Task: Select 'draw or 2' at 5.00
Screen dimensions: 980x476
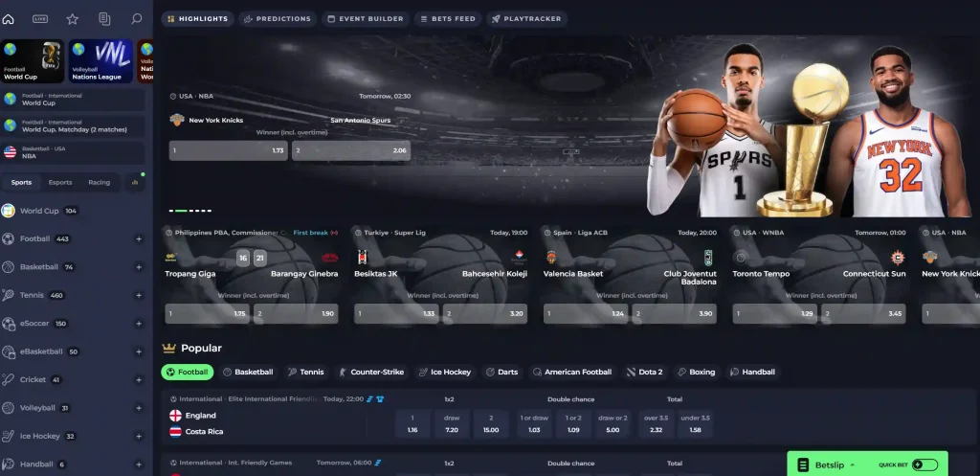Action: pyautogui.click(x=612, y=423)
